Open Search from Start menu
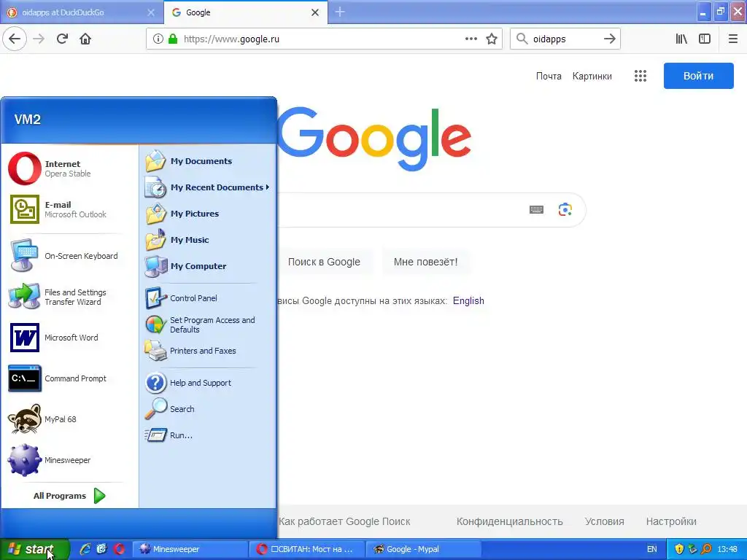 coord(208,409)
